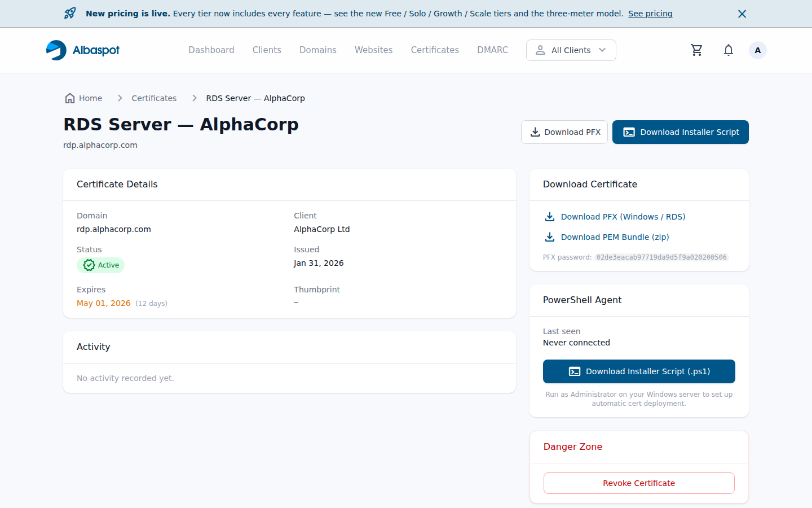
Task: Click the 'No activity recorded yet.' text
Action: pos(125,378)
